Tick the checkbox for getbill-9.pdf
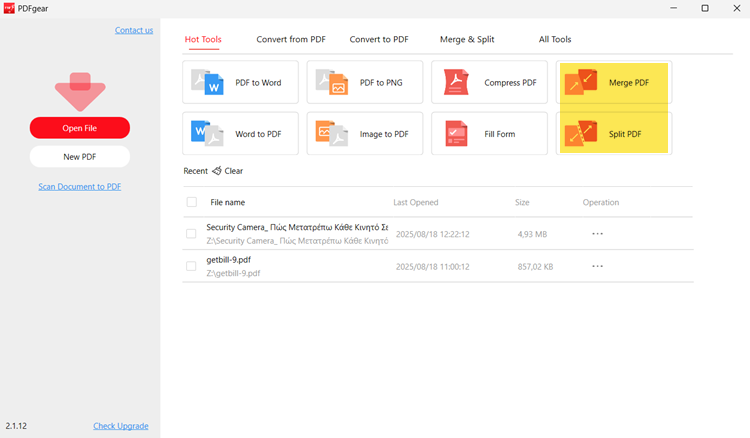 191,266
